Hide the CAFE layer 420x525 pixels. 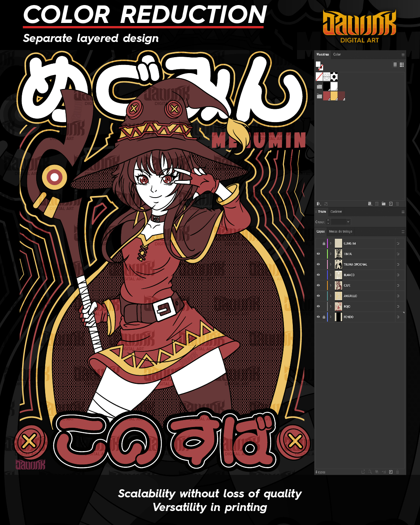(x=318, y=285)
